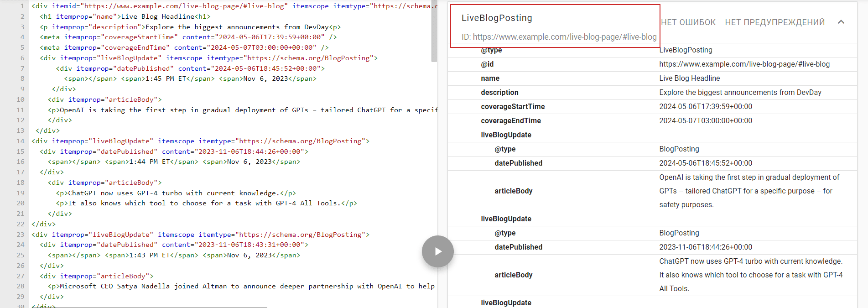
Task: Click line number 23 in the gutter
Action: click(21, 235)
